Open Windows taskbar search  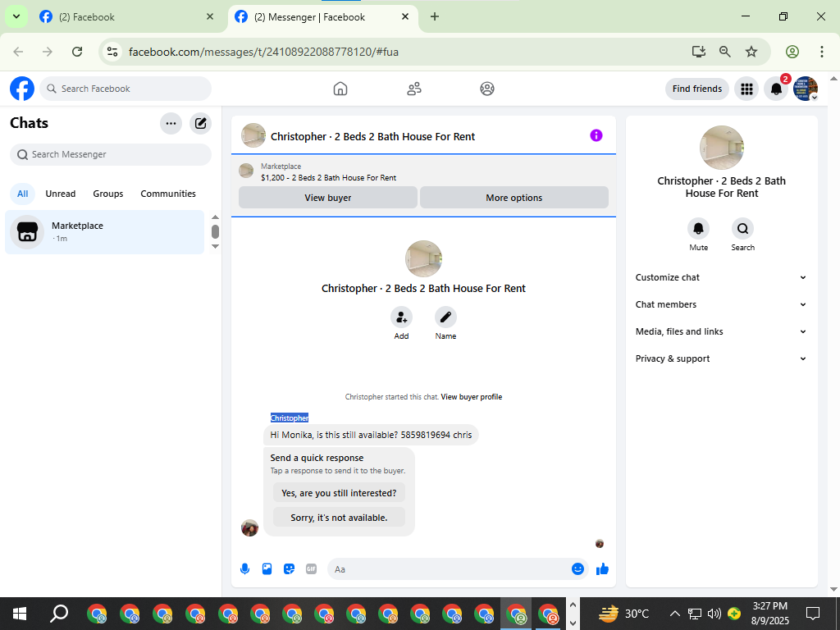point(59,614)
